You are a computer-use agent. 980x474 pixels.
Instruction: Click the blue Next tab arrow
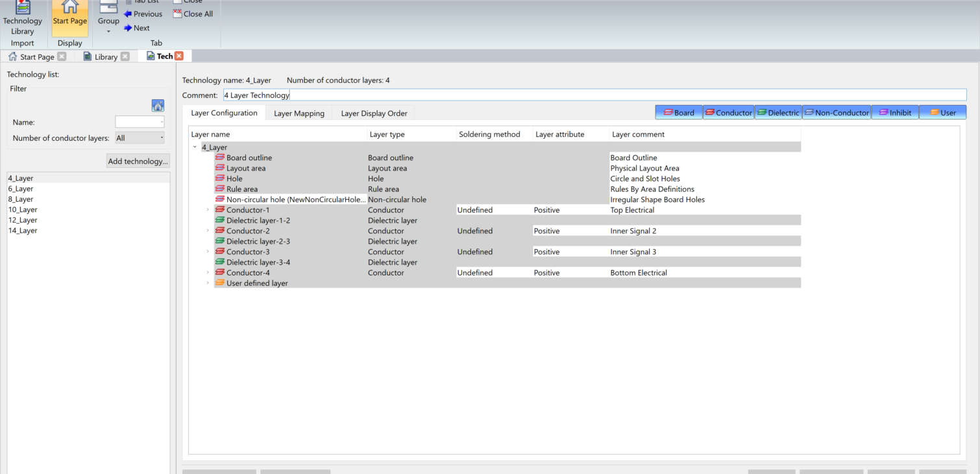click(x=128, y=28)
